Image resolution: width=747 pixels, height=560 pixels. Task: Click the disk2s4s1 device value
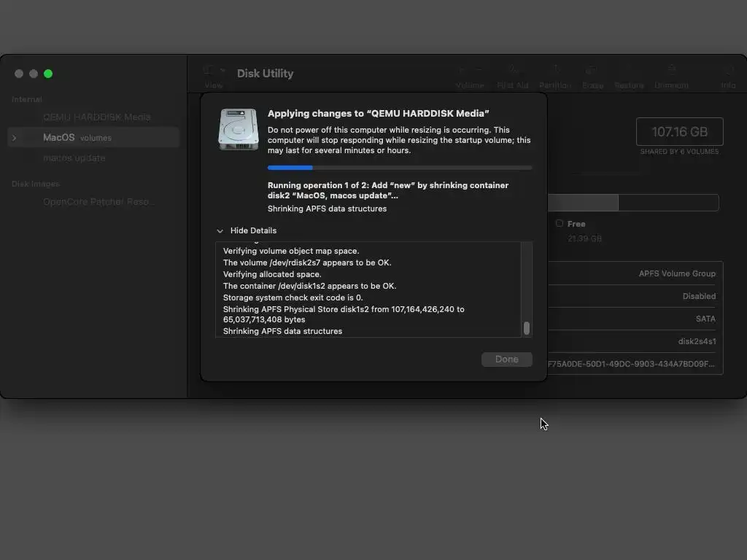tap(697, 341)
